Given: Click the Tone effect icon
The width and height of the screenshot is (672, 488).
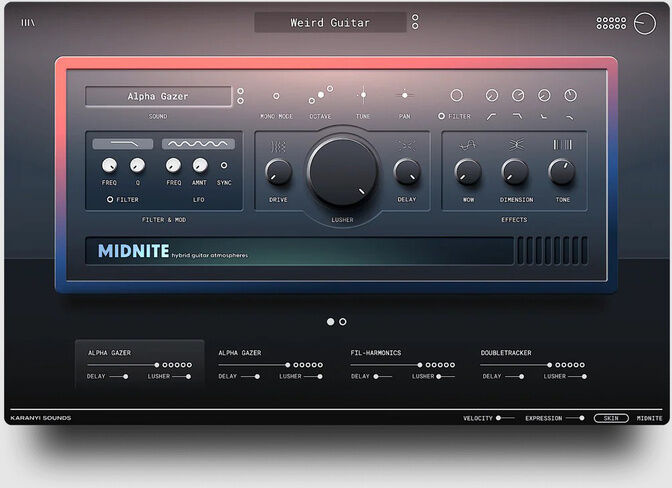Looking at the screenshot, I should 562,144.
